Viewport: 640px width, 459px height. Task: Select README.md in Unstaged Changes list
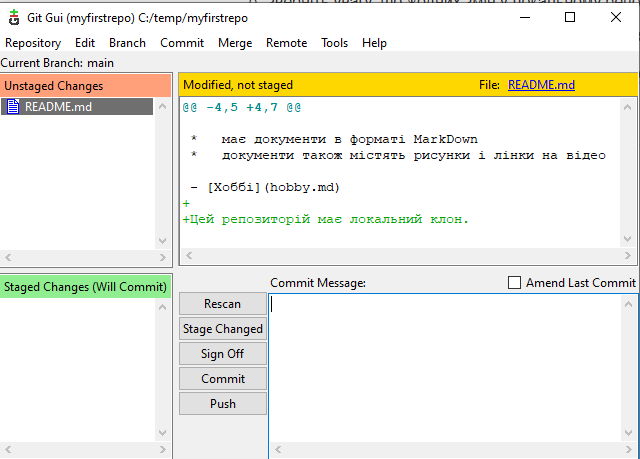click(x=58, y=107)
